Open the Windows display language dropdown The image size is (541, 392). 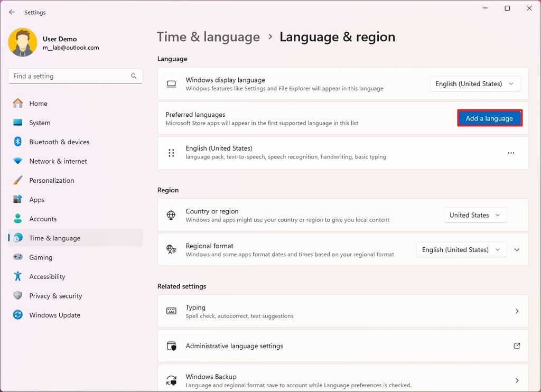coord(474,83)
